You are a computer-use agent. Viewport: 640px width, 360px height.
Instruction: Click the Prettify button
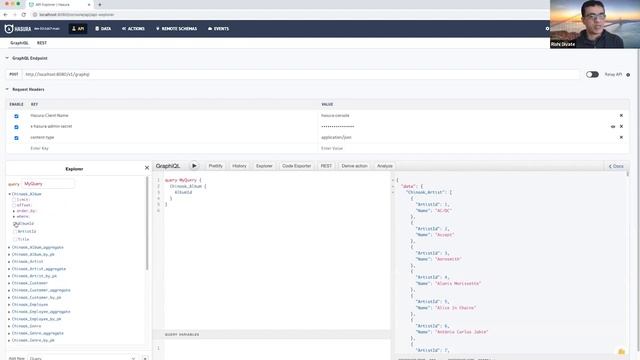[x=216, y=166]
